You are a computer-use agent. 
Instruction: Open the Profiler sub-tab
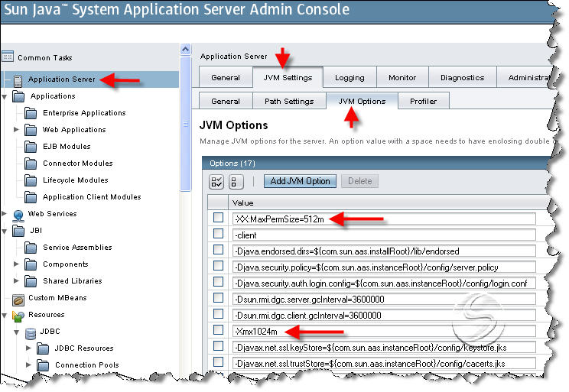[x=424, y=101]
